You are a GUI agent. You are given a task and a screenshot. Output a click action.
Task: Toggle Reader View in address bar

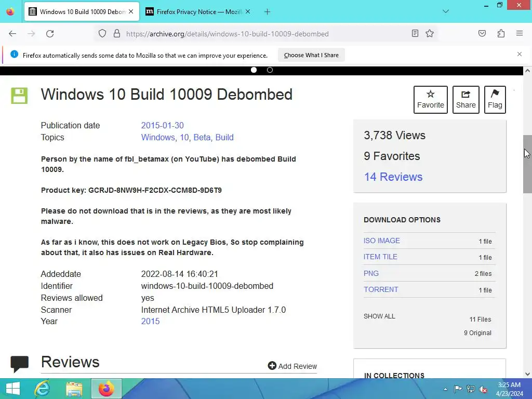point(415,33)
